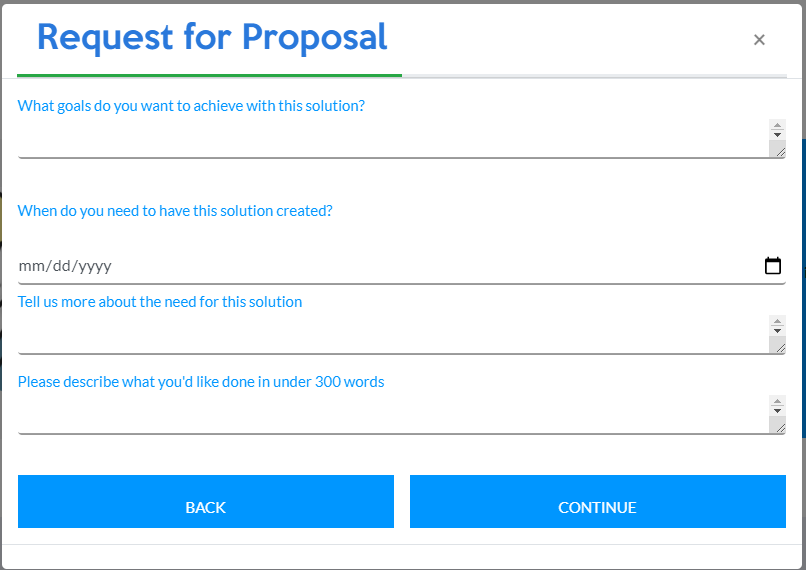Click into the under 300 words description field

(390, 414)
